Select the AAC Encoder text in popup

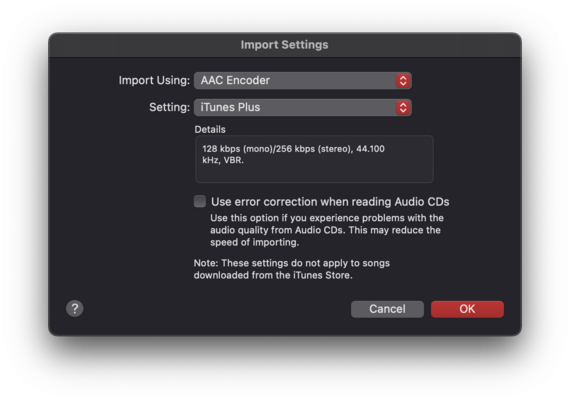[x=235, y=80]
